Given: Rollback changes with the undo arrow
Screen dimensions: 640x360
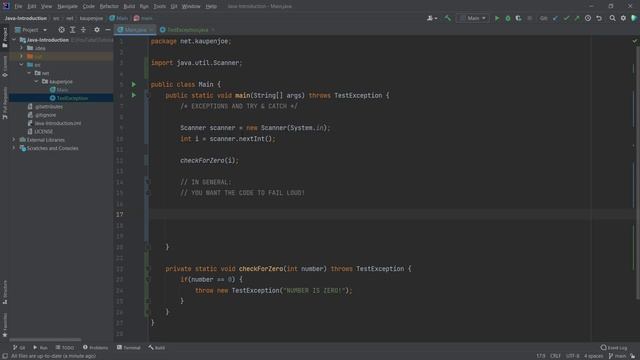Looking at the screenshot, I should click(599, 18).
